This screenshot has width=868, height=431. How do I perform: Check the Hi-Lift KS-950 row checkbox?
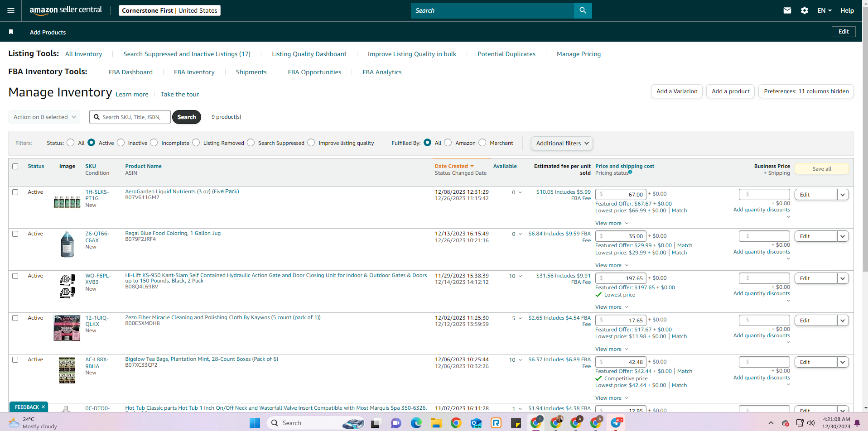tap(15, 276)
